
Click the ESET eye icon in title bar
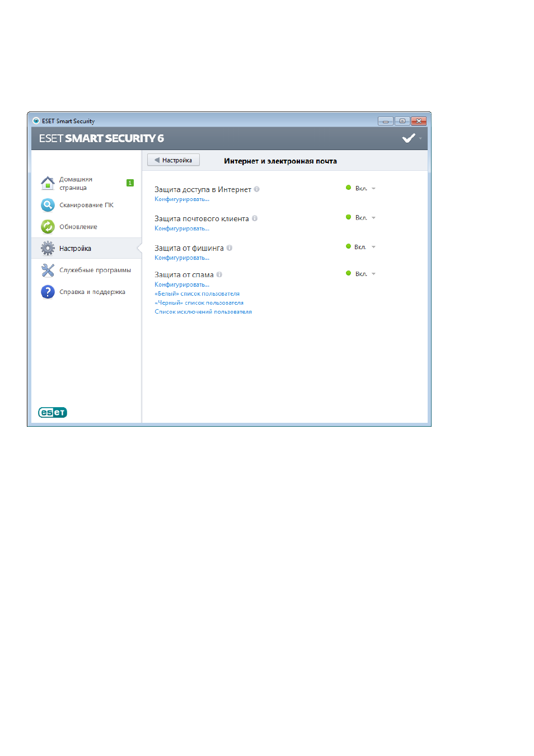pos(36,120)
